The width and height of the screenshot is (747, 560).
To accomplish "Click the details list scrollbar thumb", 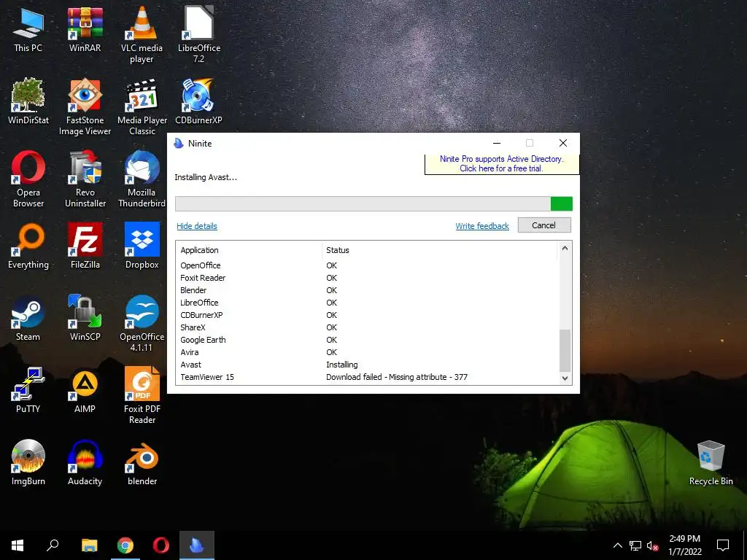I will (x=565, y=350).
